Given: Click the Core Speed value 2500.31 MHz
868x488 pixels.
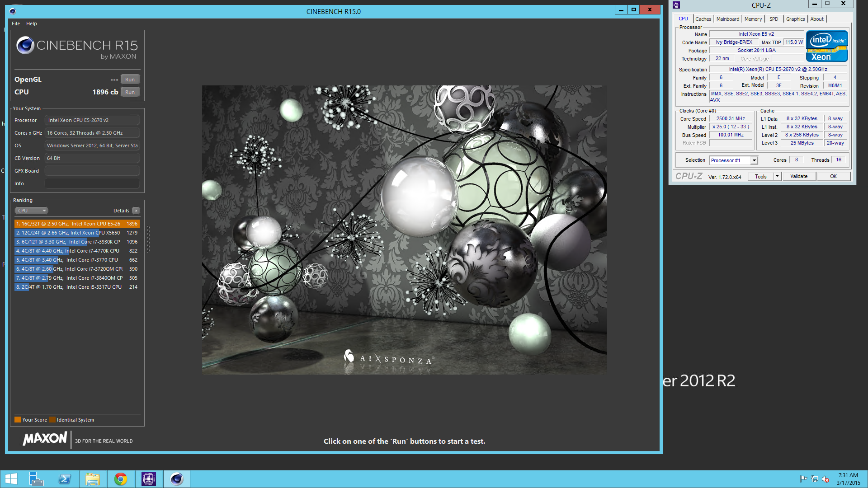Looking at the screenshot, I should [731, 119].
